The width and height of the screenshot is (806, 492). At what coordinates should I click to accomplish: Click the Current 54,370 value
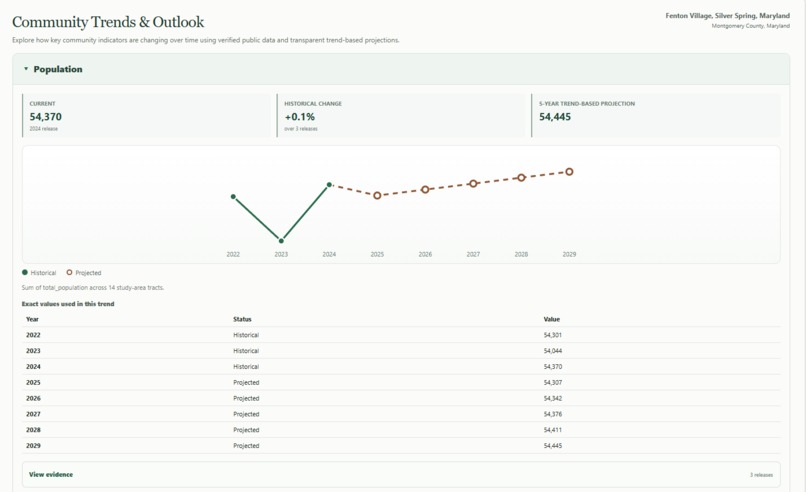tap(46, 117)
